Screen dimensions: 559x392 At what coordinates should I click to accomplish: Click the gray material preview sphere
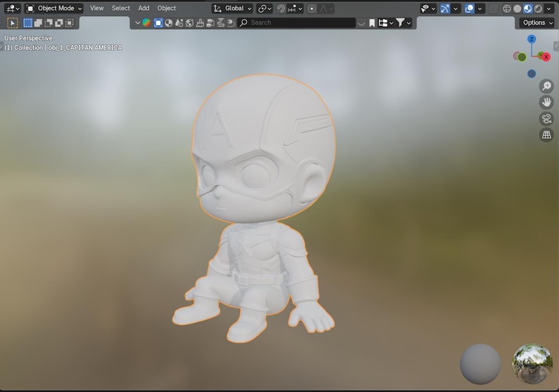[480, 364]
